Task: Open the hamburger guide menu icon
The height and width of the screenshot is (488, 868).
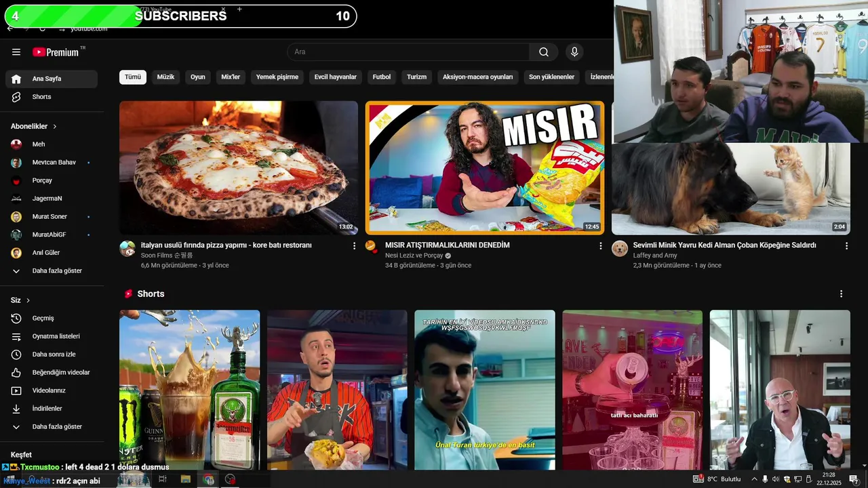Action: (x=16, y=52)
